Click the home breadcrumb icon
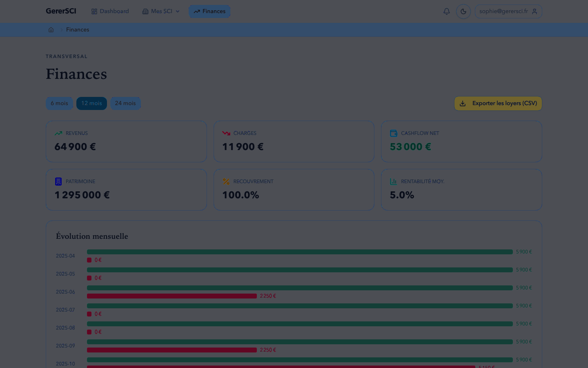 pyautogui.click(x=51, y=30)
